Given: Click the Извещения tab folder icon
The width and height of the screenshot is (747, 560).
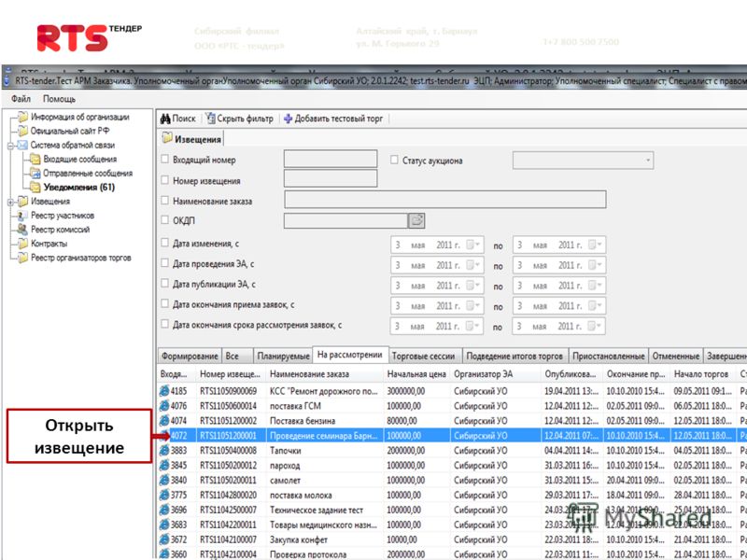Looking at the screenshot, I should [x=167, y=139].
